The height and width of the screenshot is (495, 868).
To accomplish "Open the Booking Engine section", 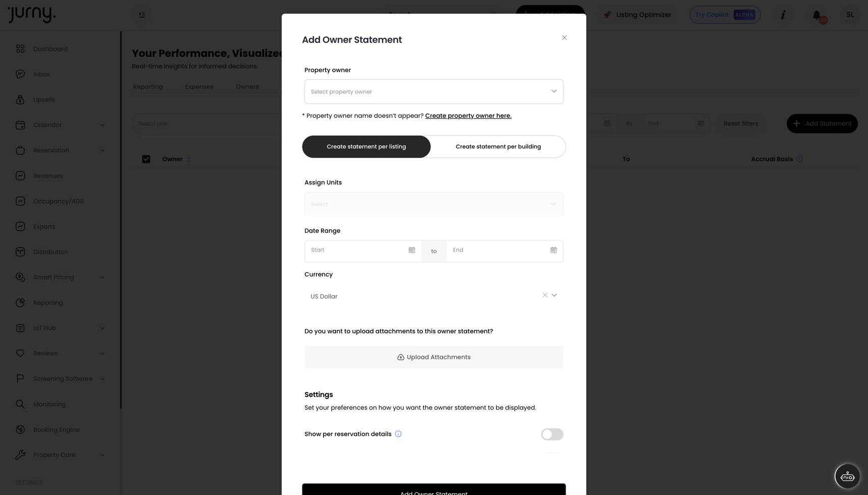I will click(x=20, y=429).
